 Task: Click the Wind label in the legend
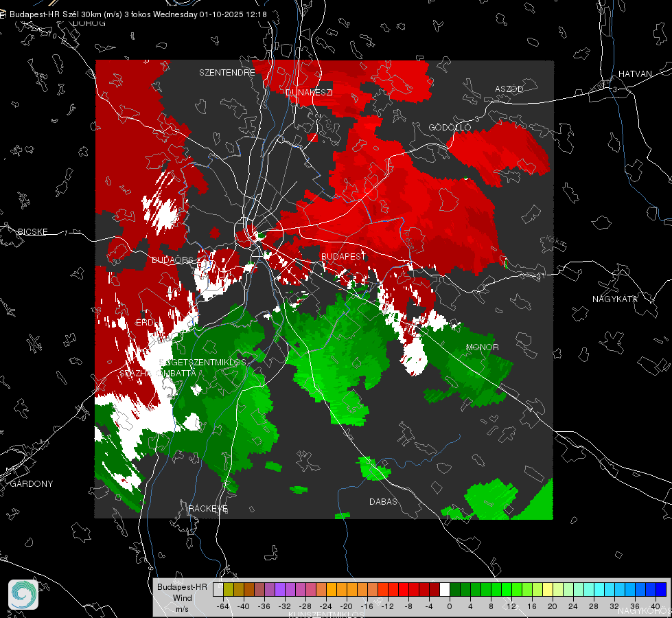click(182, 598)
